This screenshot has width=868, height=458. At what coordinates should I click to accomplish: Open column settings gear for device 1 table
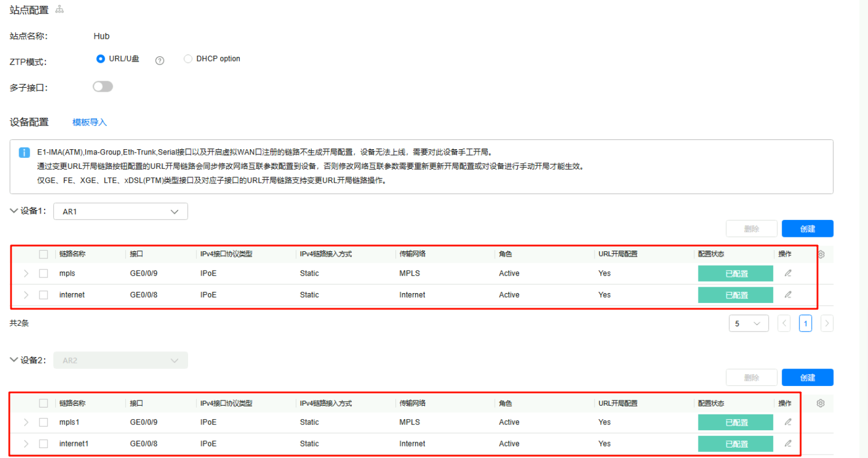[821, 254]
